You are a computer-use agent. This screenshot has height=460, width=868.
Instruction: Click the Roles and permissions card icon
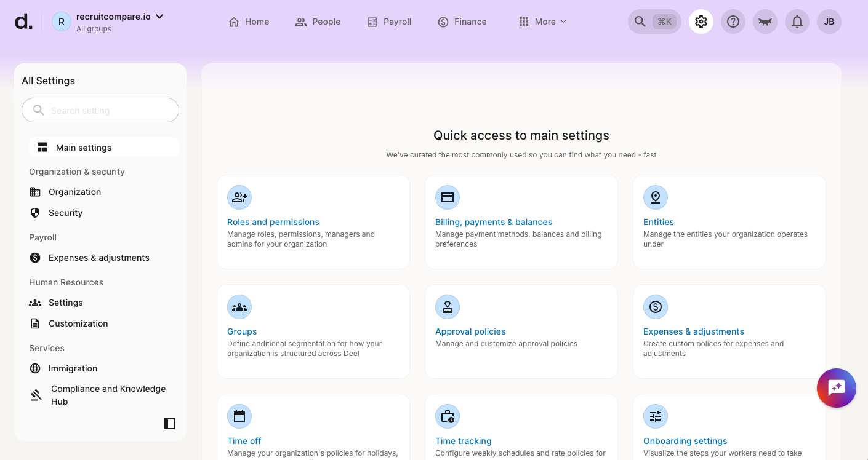pyautogui.click(x=239, y=197)
